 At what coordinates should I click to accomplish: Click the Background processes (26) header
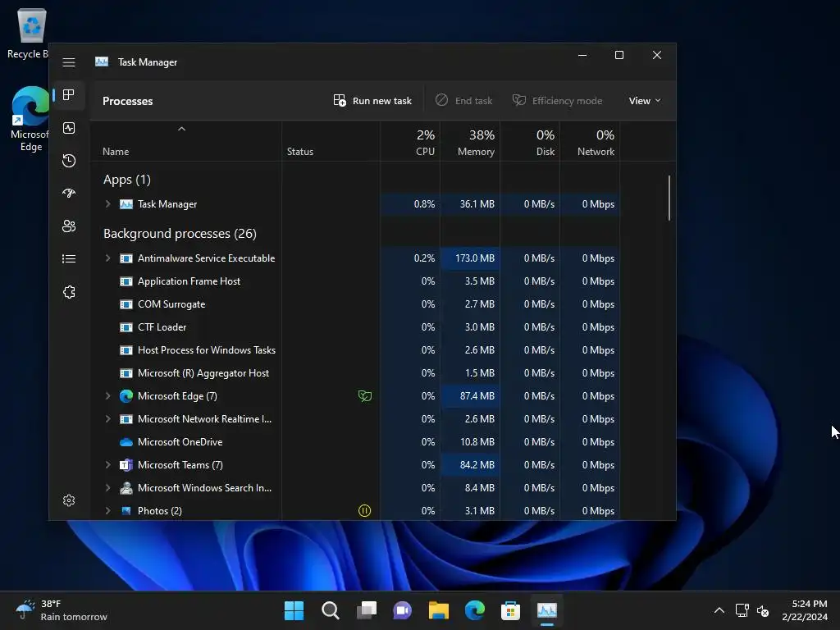(180, 234)
